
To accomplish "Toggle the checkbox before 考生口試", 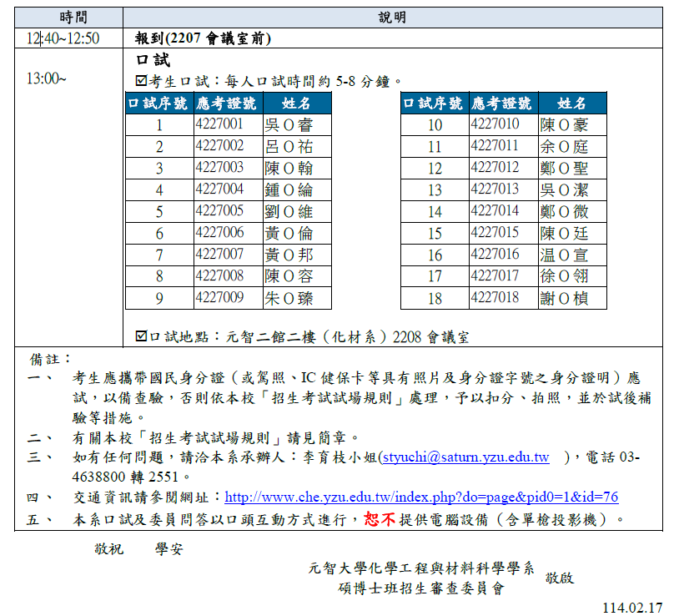I will 141,81.
